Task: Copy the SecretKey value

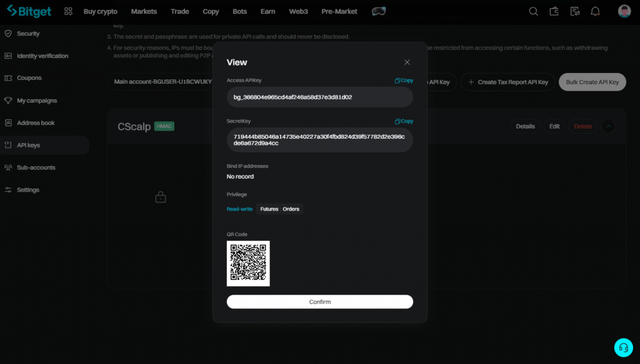Action: 404,121
